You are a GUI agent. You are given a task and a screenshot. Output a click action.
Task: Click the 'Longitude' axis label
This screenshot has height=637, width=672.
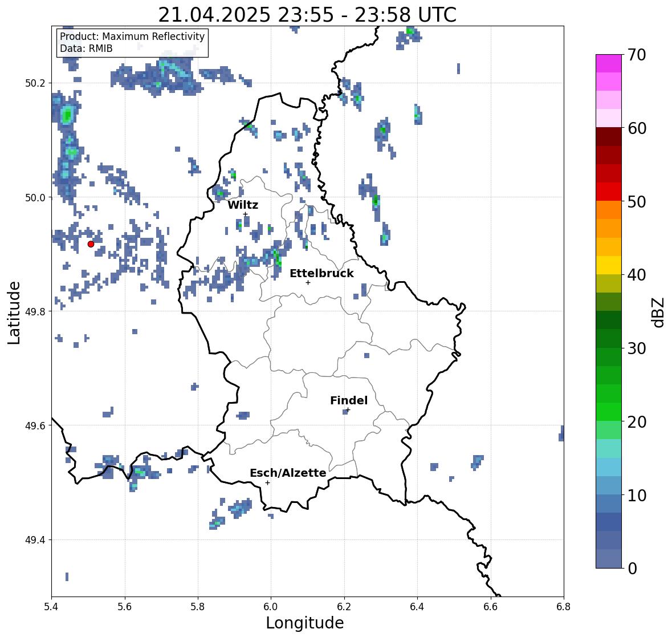tap(305, 623)
